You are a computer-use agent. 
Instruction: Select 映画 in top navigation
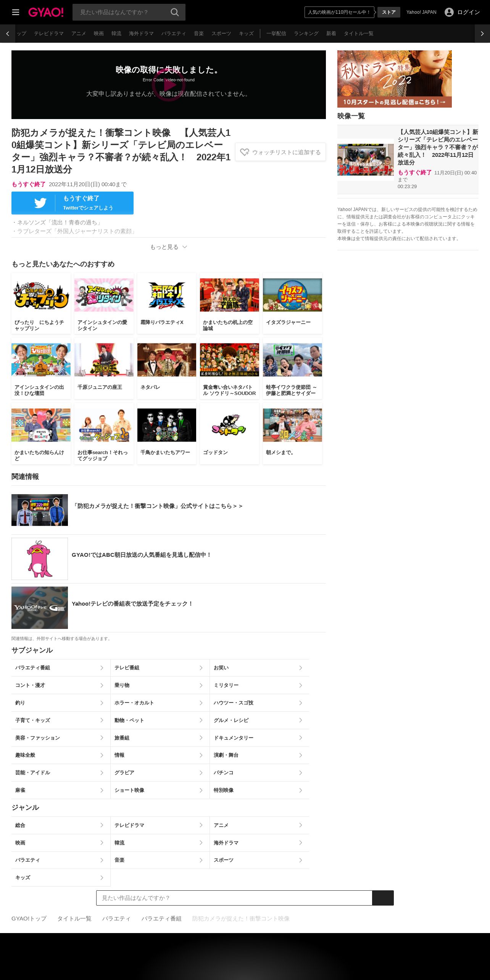[99, 34]
